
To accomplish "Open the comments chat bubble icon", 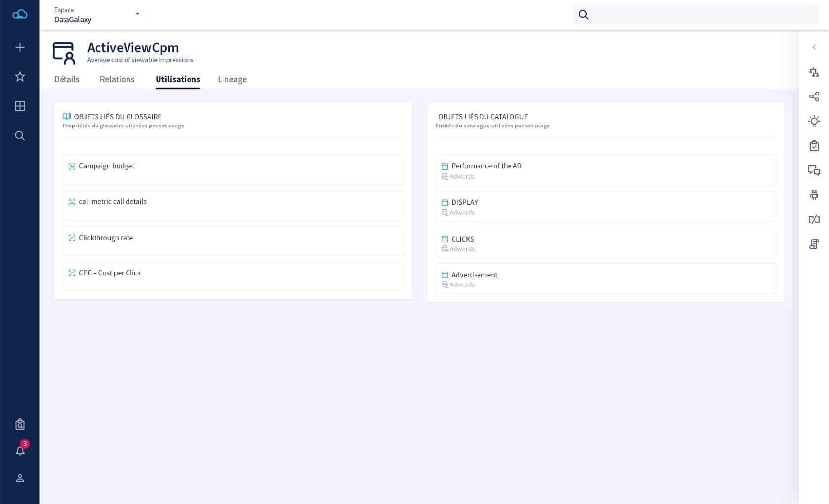I will (x=814, y=171).
